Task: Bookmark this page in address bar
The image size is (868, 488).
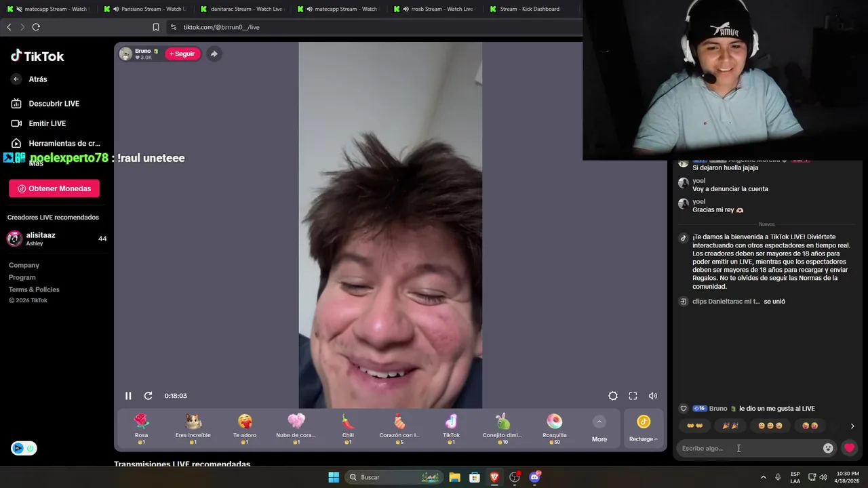Action: [x=156, y=27]
